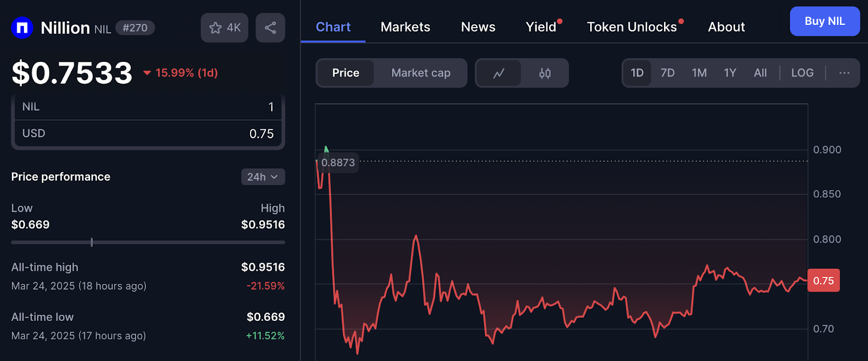Switch to line chart view icon

[499, 73]
